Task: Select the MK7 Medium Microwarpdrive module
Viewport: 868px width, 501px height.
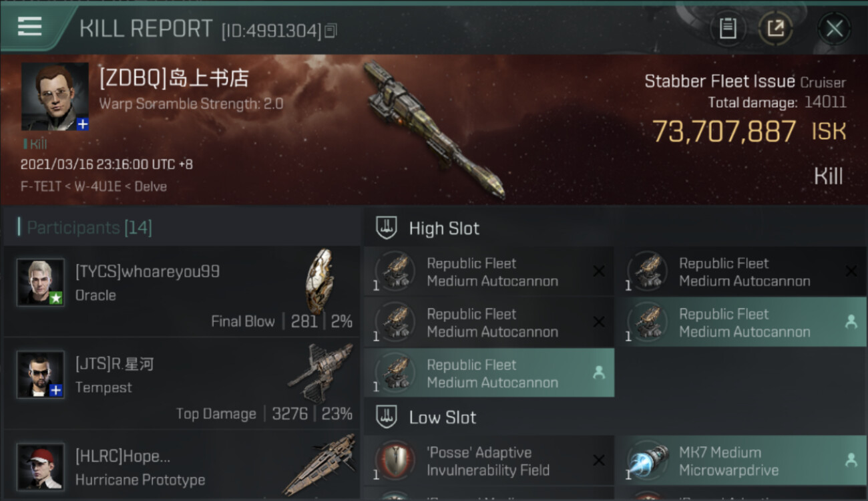Action: pos(740,461)
